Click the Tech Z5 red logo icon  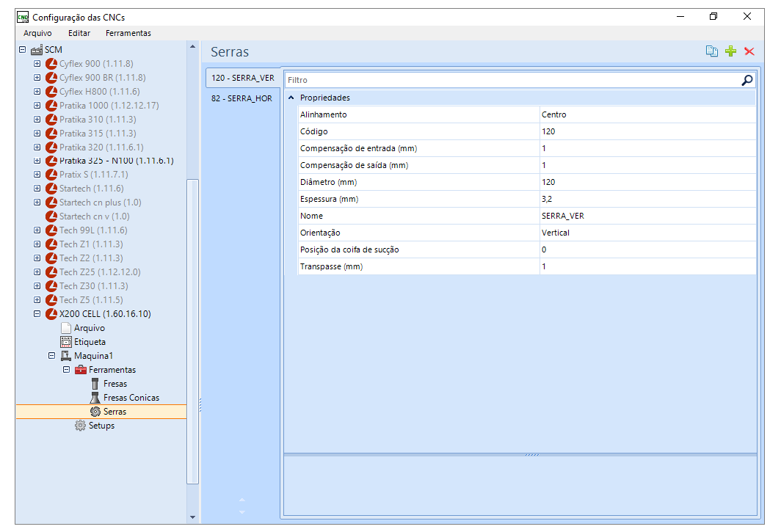(51, 300)
